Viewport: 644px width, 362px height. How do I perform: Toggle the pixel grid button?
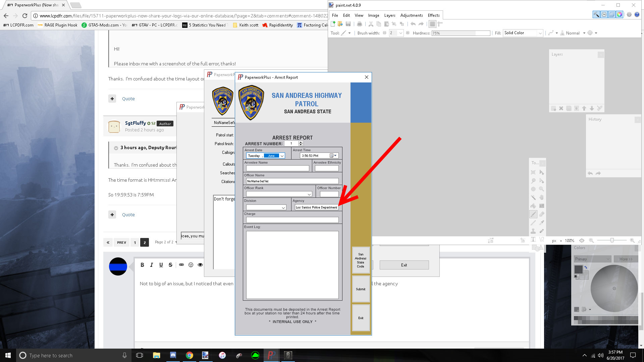click(432, 24)
